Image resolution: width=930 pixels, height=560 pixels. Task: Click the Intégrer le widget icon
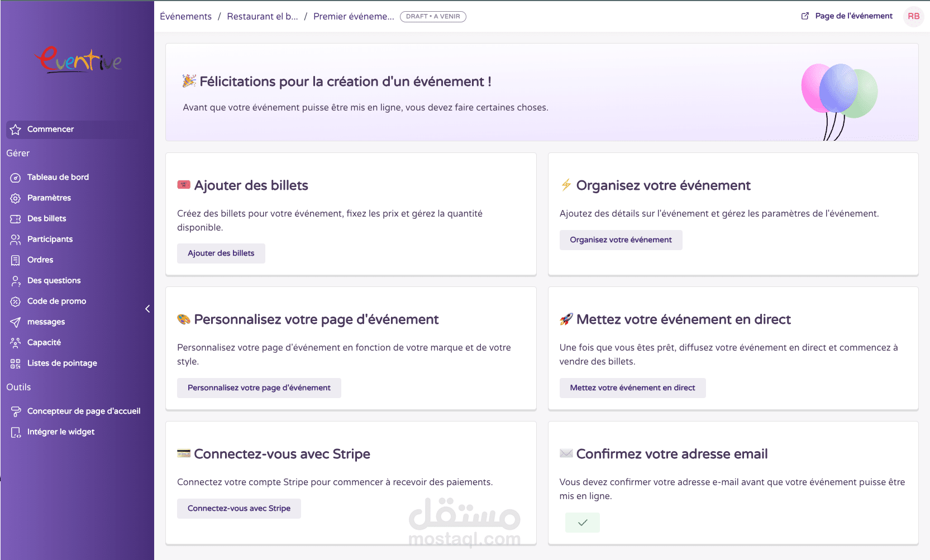[x=16, y=432]
